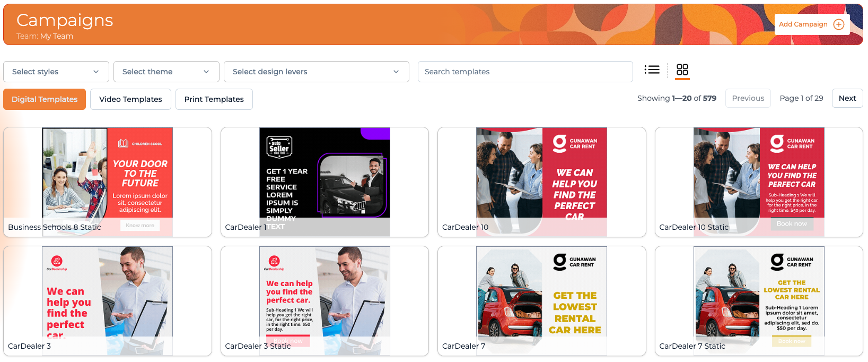Switch to grid view icon
This screenshot has width=868, height=362.
[682, 70]
